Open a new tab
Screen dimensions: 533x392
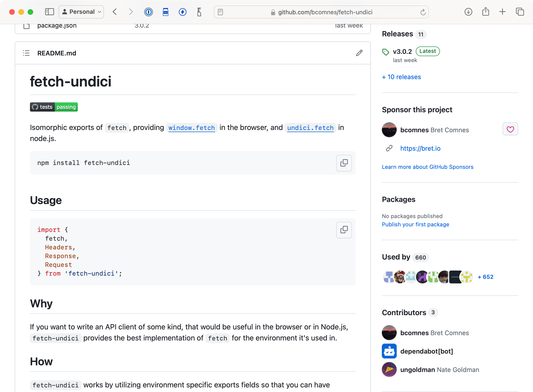click(502, 12)
